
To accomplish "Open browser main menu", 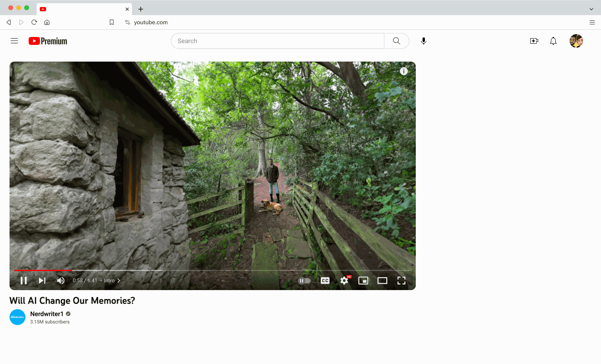I will [x=592, y=22].
